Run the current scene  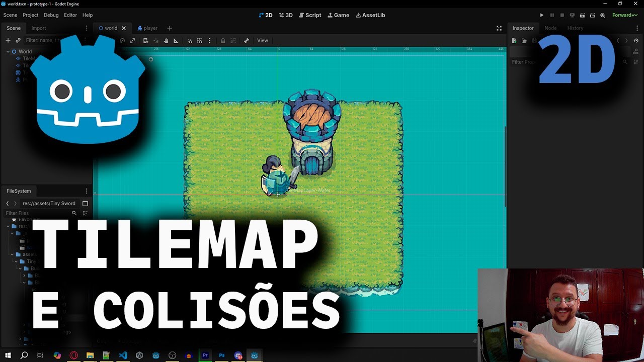pos(582,15)
